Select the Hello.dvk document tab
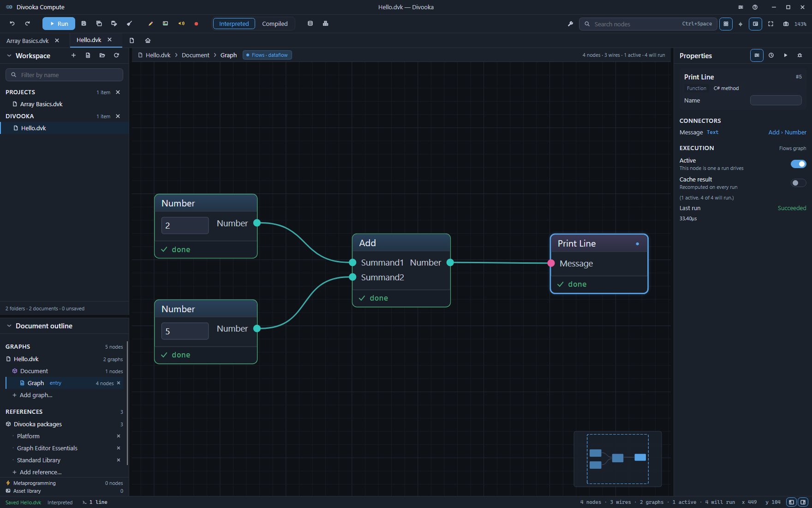 [89, 40]
